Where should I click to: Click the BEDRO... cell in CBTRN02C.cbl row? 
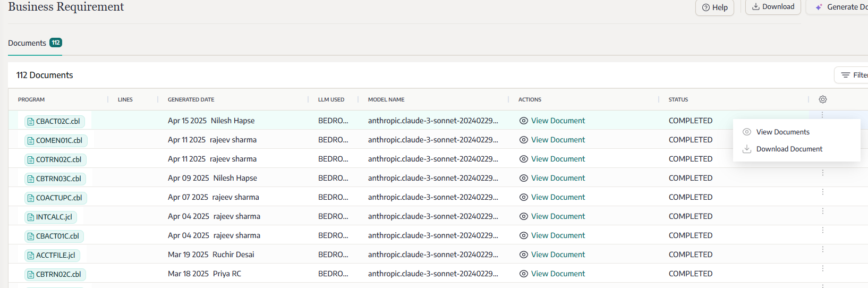click(x=333, y=274)
